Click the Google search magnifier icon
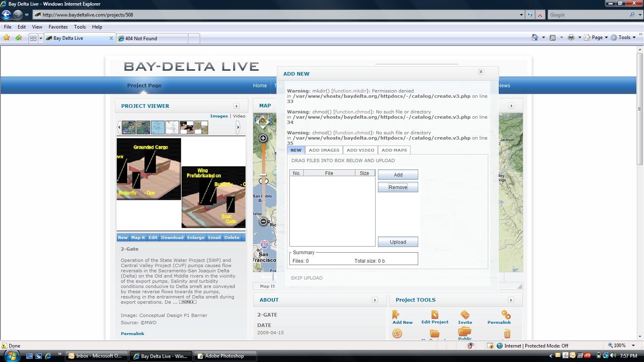Image resolution: width=644 pixels, height=362 pixels. [x=632, y=14]
